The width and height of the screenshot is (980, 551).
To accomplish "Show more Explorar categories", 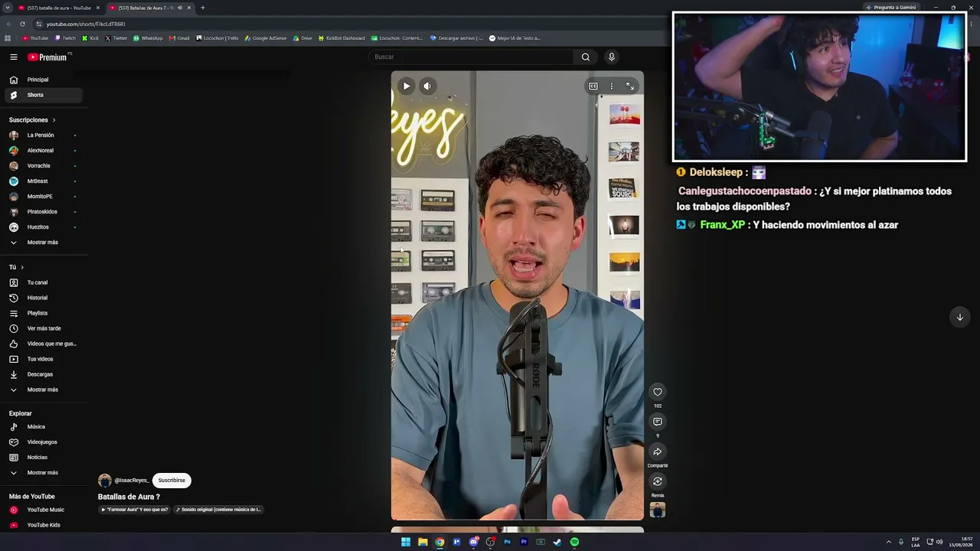I will (43, 473).
